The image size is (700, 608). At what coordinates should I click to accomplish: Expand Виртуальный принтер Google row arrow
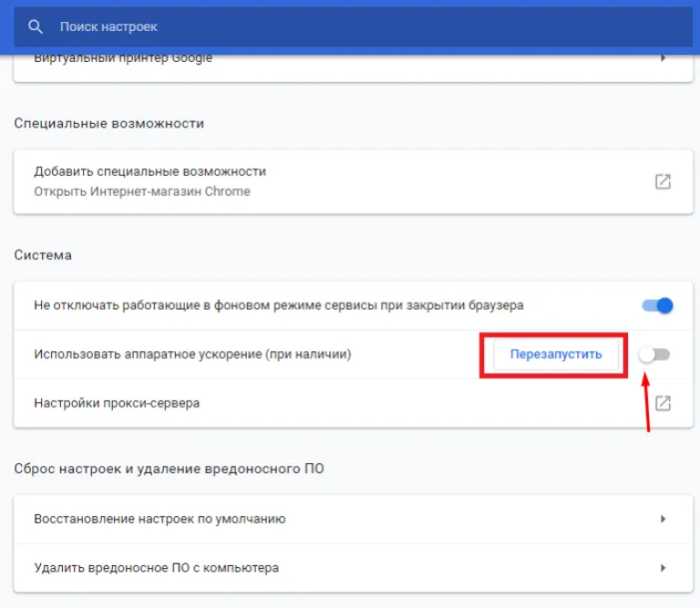pyautogui.click(x=663, y=58)
